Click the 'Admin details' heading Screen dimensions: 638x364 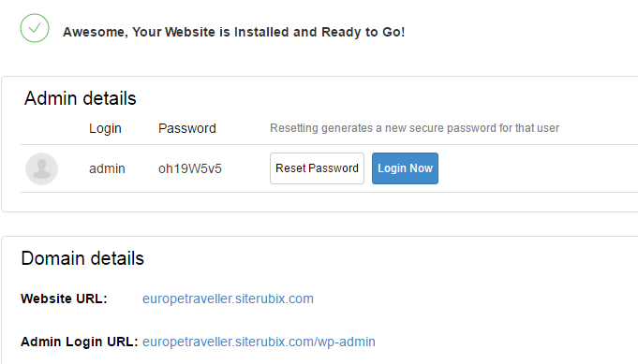click(81, 98)
